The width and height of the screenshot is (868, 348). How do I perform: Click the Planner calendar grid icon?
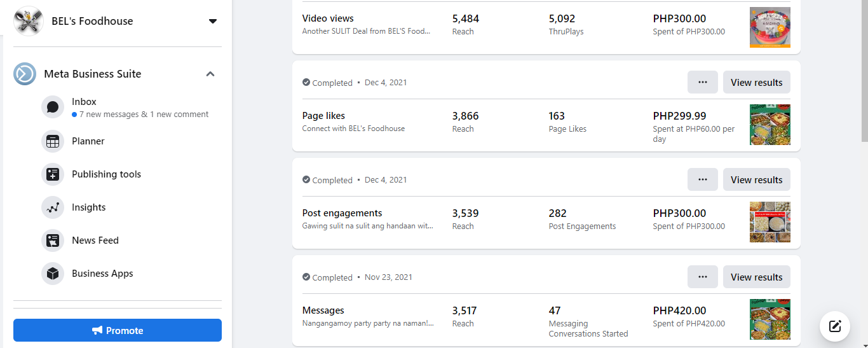[53, 141]
